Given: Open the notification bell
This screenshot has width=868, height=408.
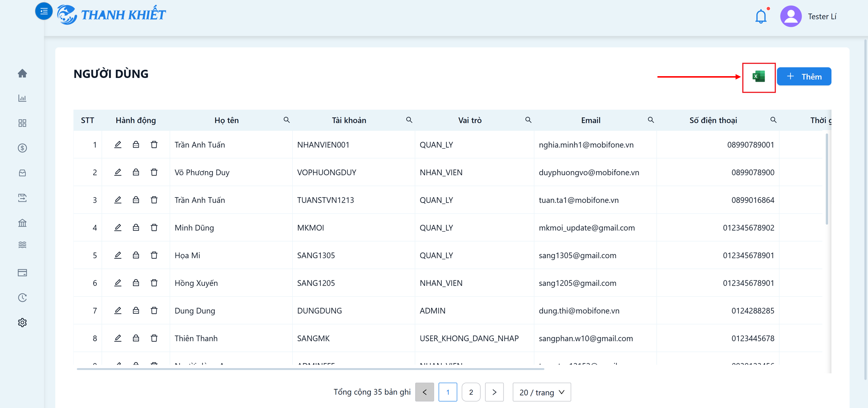Looking at the screenshot, I should click(761, 16).
